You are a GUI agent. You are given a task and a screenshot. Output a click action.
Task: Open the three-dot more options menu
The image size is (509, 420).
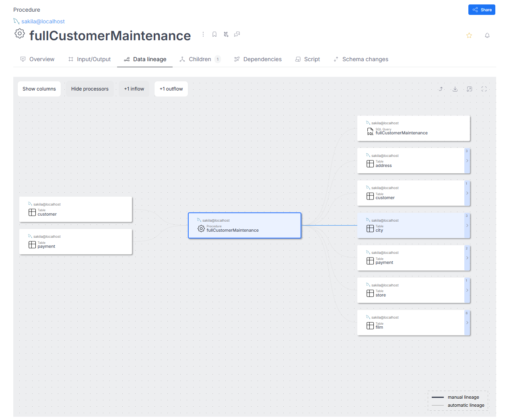coord(203,34)
